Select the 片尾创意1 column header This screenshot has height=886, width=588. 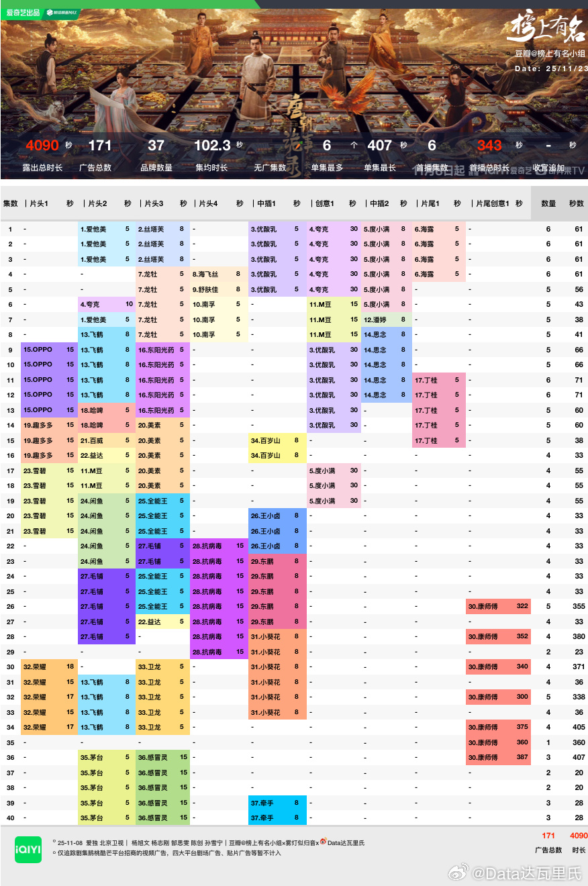491,203
